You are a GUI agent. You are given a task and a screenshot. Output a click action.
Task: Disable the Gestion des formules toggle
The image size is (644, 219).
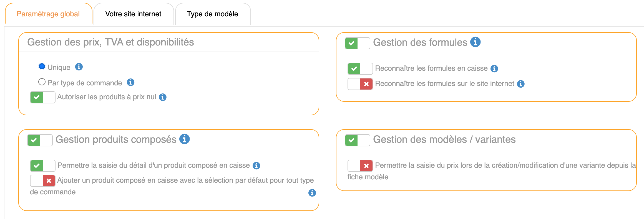357,43
